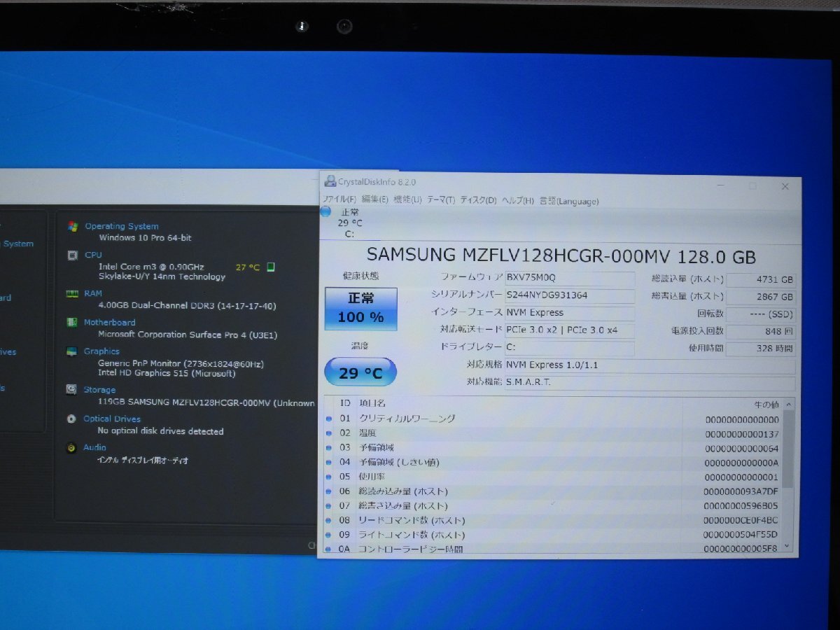Click the drive letter field showing C:
Viewport: 840px width, 630px height.
569,348
